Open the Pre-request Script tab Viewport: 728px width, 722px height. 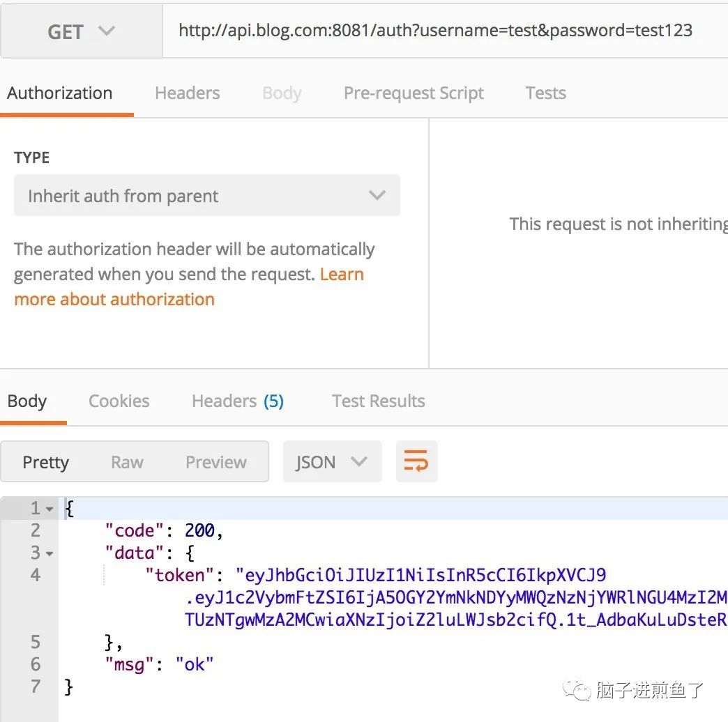(413, 93)
